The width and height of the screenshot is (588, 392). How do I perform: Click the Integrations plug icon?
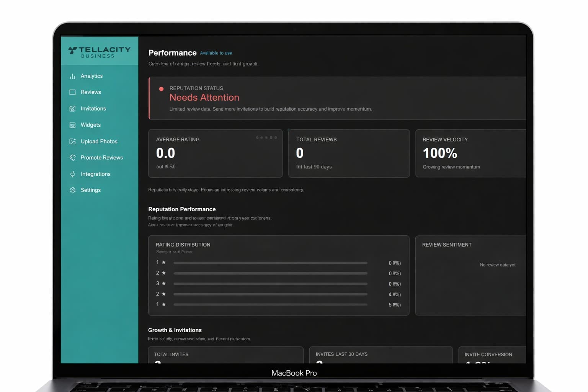tap(72, 174)
